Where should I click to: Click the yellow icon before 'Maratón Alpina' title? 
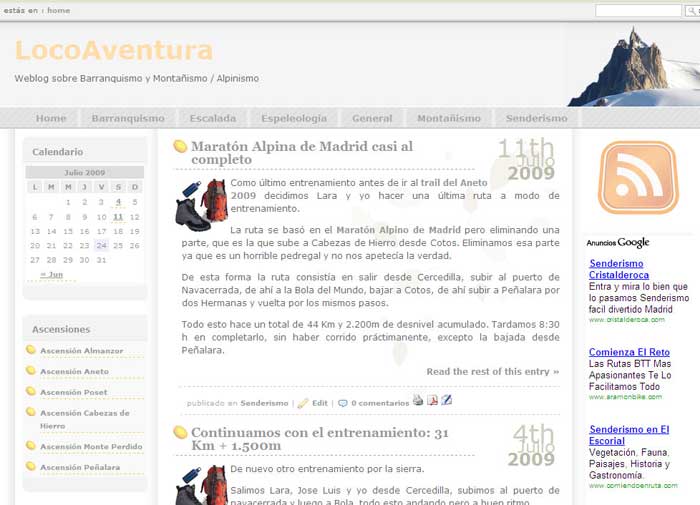(x=180, y=147)
